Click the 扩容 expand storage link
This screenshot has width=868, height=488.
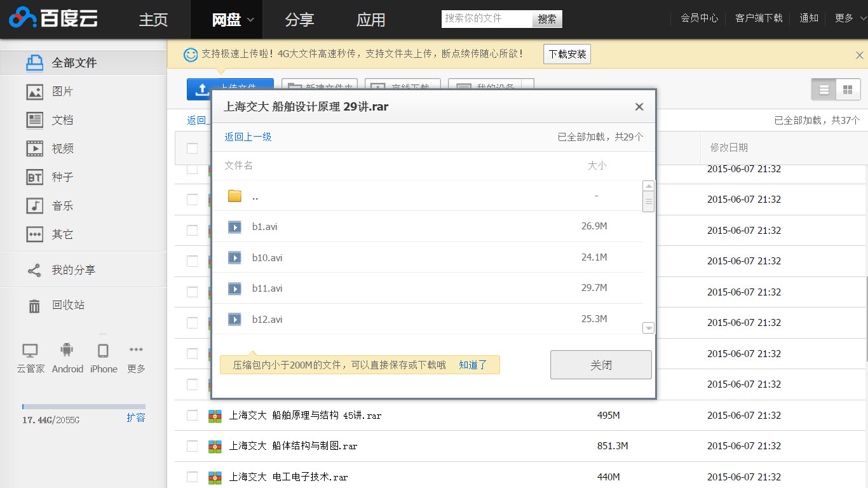136,417
